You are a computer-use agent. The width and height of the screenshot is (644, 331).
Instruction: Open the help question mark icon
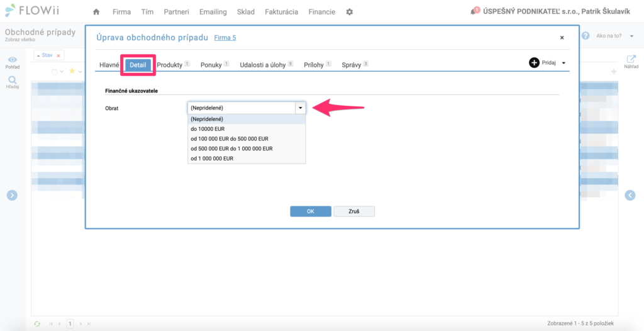586,36
